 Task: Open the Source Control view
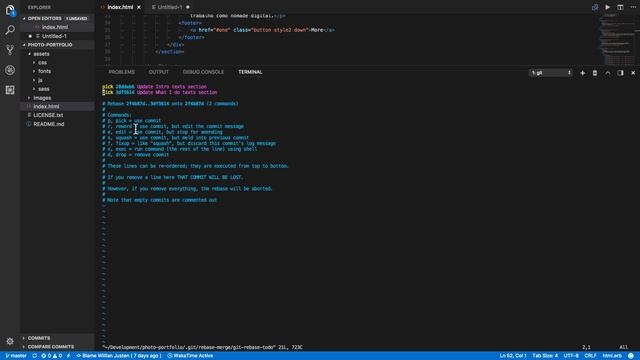(10, 50)
